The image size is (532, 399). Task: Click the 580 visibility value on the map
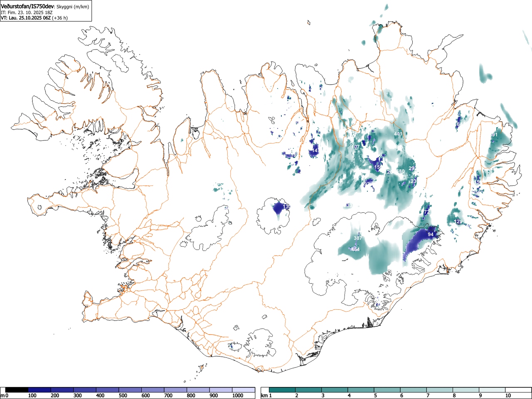coord(401,171)
